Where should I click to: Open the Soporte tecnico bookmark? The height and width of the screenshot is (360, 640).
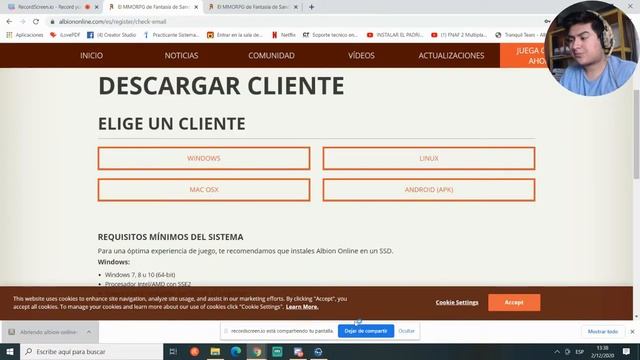(330, 35)
